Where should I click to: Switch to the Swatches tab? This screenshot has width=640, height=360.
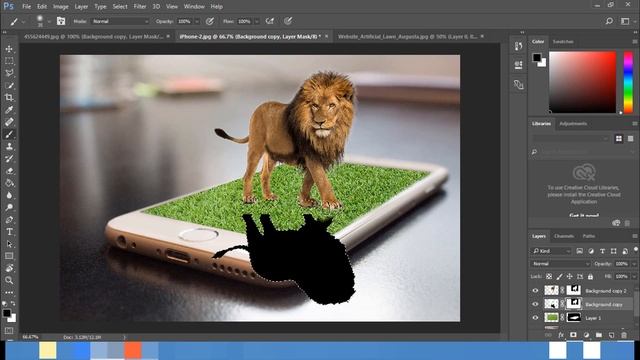click(x=563, y=42)
